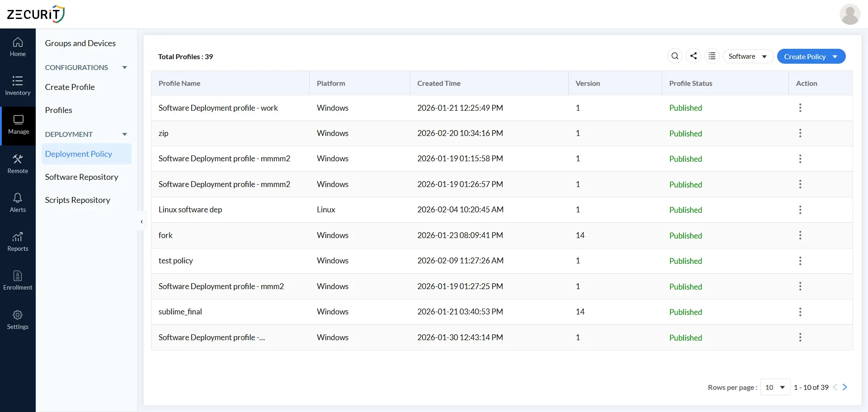Select the Remote sidebar icon
This screenshot has width=868, height=412.
tap(18, 163)
